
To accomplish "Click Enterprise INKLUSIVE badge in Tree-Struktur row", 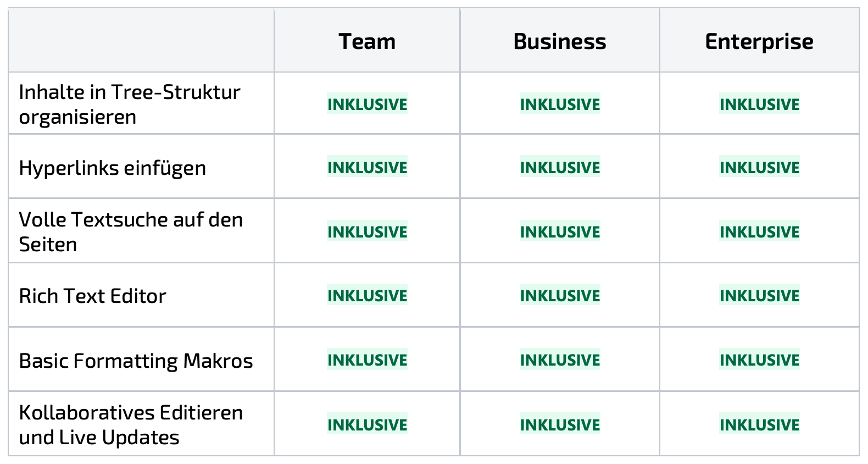I will [x=759, y=104].
